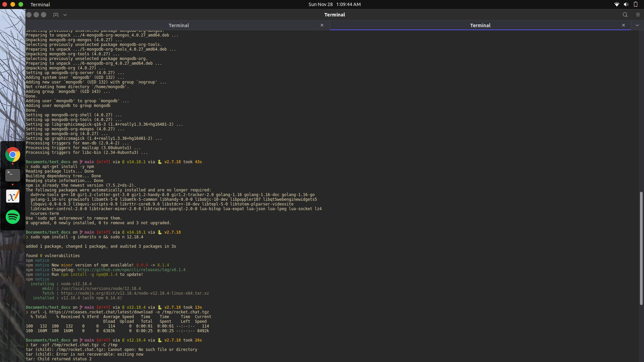Viewport: 644px width, 362px height.
Task: Click 'npm install -g npm@8.1.4' suggestion text
Action: [89, 275]
